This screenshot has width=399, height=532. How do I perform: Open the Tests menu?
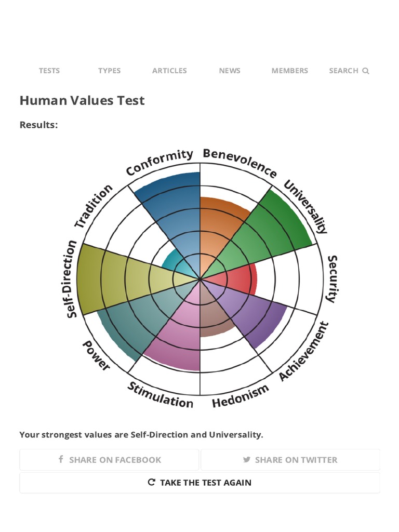tap(49, 71)
